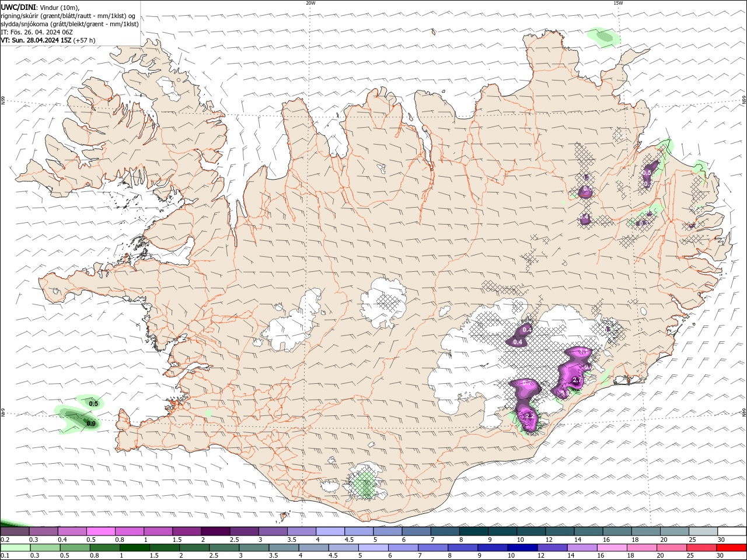Click the slydda/snjókoma legend description line
The width and height of the screenshot is (747, 560).
click(70, 24)
